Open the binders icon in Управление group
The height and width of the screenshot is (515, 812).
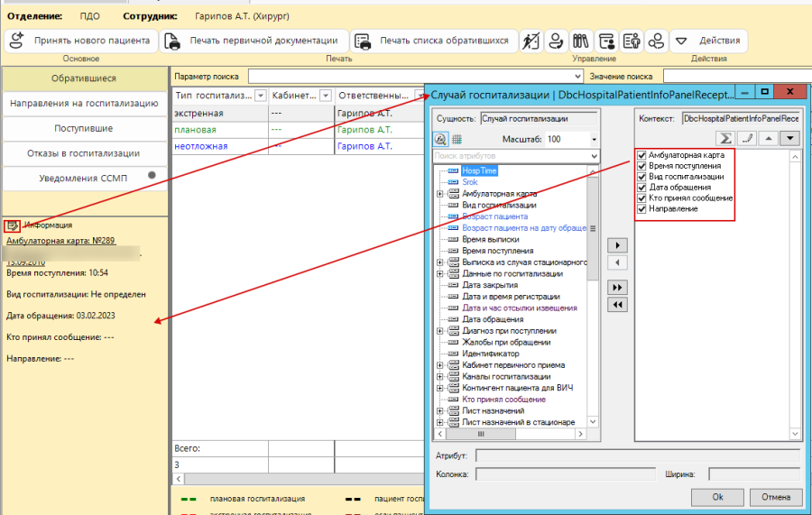(580, 41)
